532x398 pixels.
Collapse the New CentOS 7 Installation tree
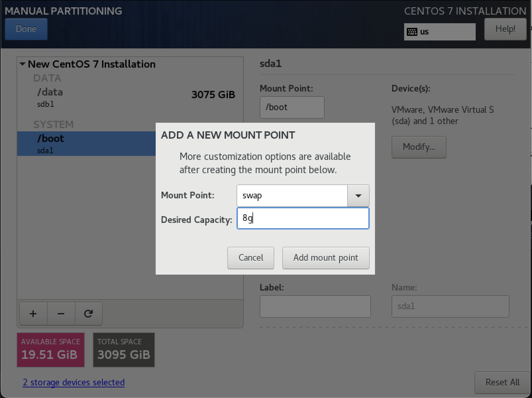point(23,64)
